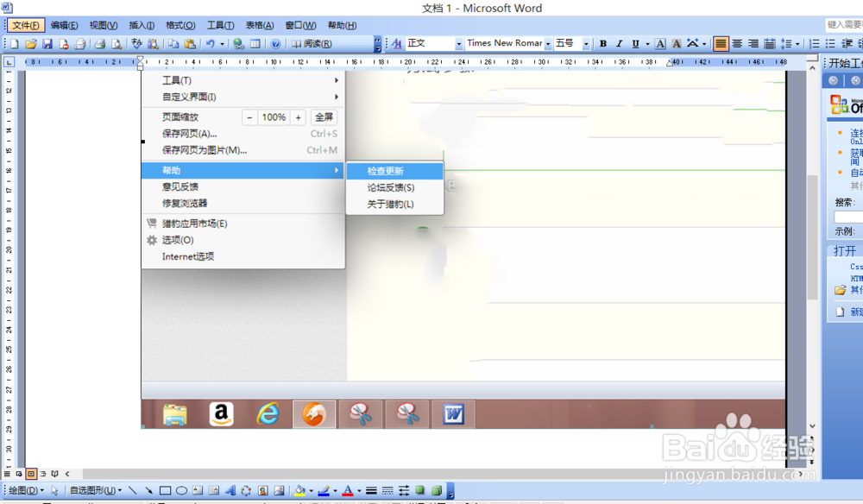Image resolution: width=863 pixels, height=504 pixels.
Task: Insert a horizontal Text Box
Action: 198,490
